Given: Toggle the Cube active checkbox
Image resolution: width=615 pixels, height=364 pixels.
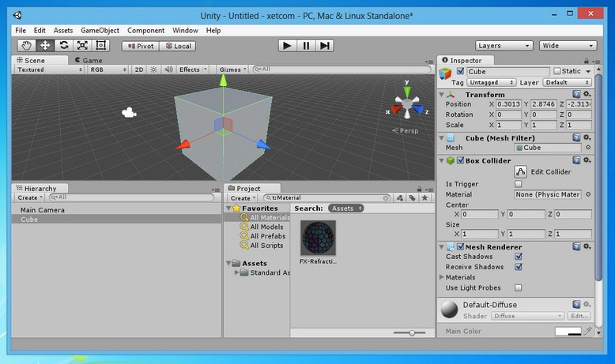Looking at the screenshot, I should [461, 71].
